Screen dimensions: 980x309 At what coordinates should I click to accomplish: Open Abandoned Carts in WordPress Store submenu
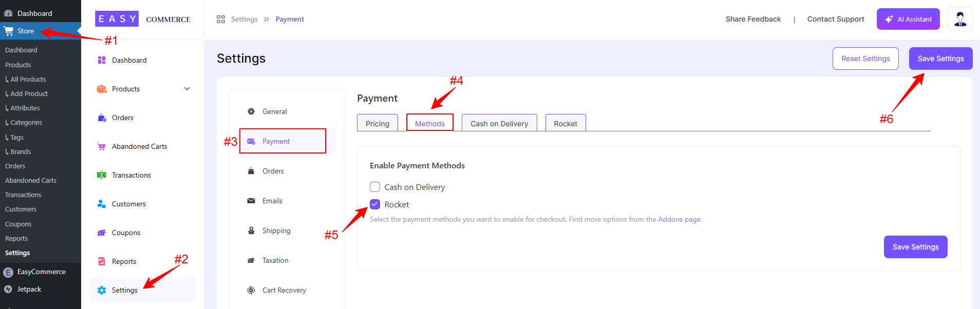[x=31, y=180]
